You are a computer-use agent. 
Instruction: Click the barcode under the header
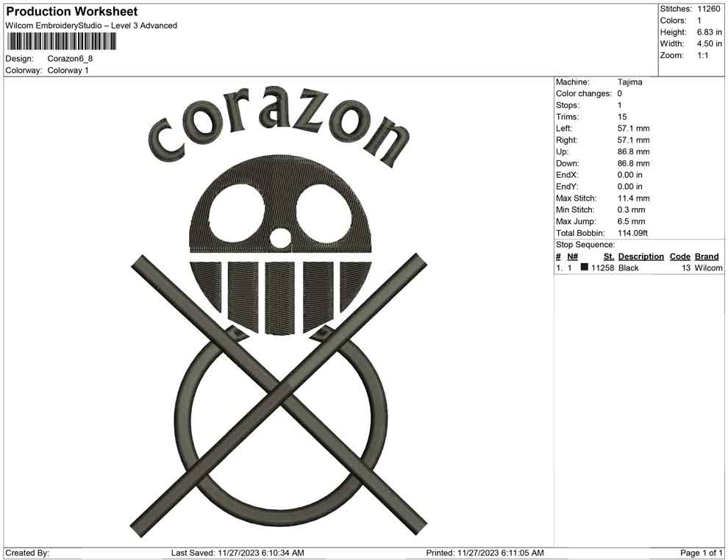pyautogui.click(x=61, y=42)
